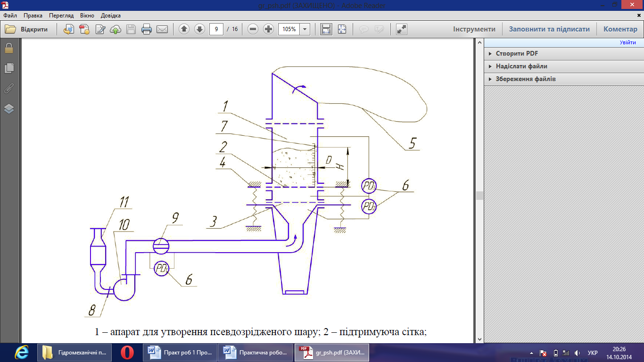Open the zoom level dropdown
Image resolution: width=644 pixels, height=362 pixels.
pos(305,29)
